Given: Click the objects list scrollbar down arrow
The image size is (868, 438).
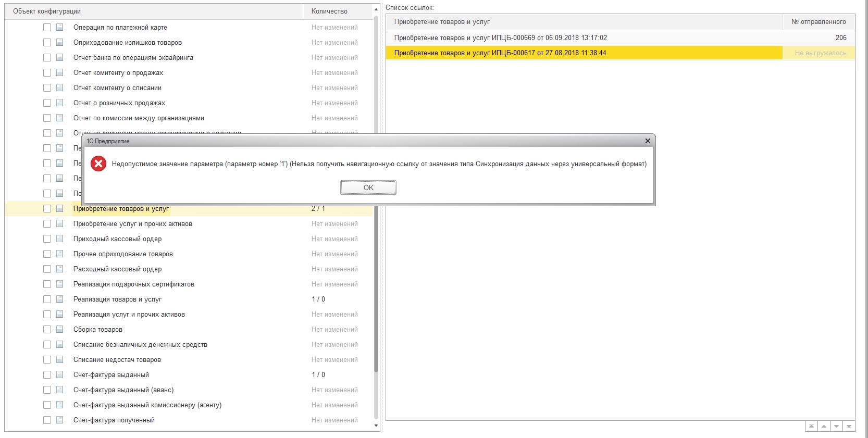Looking at the screenshot, I should 376,426.
